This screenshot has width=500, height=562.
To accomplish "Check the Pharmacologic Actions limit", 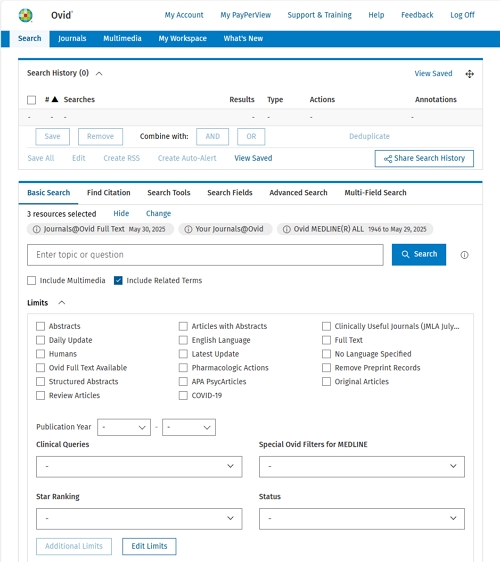I will point(183,368).
